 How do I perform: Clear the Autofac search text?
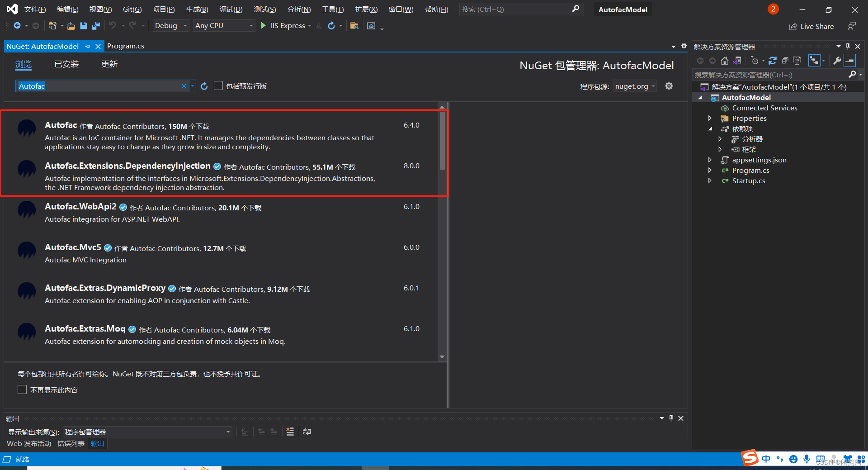tap(184, 86)
